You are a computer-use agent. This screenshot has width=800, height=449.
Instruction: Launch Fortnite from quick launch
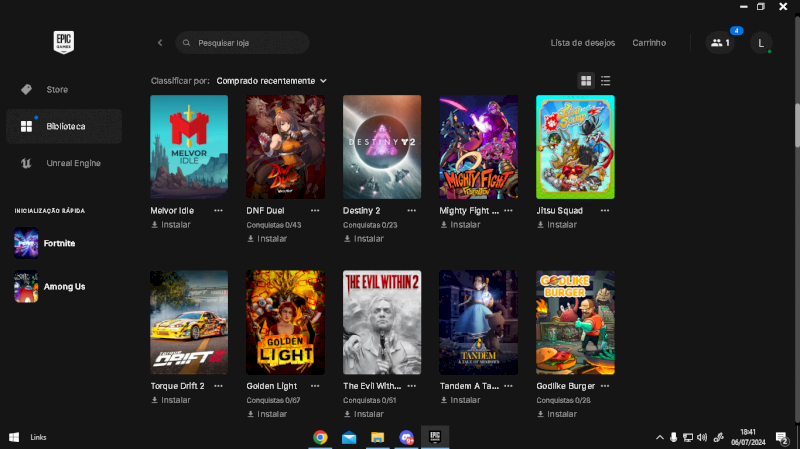(x=45, y=243)
